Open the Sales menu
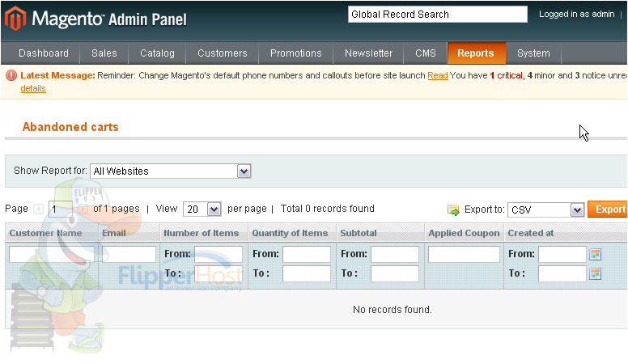Screen dimensions: 628x364 [104, 53]
